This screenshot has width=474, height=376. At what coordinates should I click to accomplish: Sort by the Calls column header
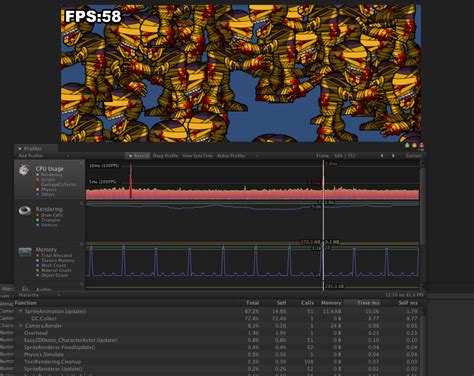pos(307,303)
